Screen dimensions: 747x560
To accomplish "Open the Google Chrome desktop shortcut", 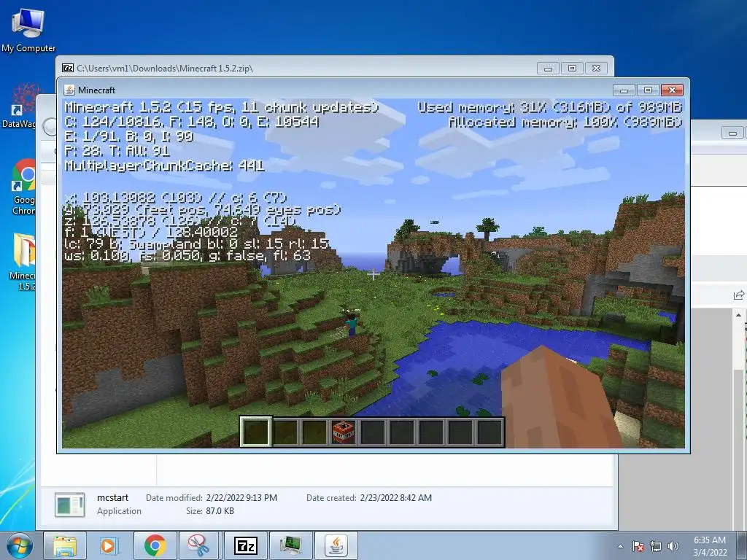I will coord(24,187).
